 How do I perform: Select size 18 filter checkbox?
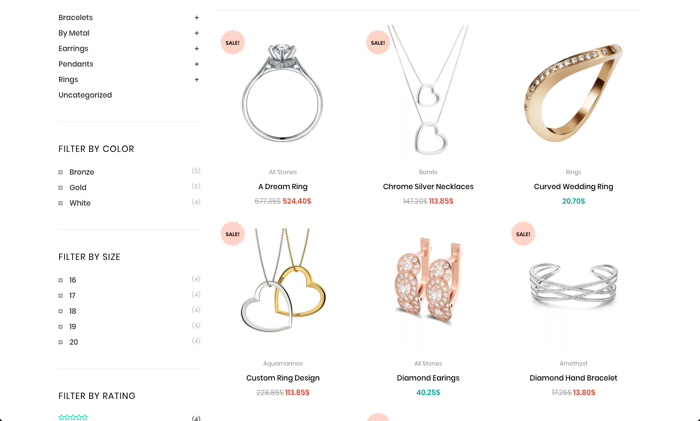click(61, 311)
